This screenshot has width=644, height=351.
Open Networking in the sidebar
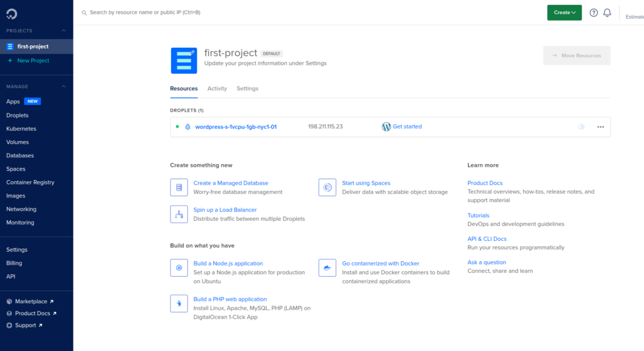pos(21,209)
